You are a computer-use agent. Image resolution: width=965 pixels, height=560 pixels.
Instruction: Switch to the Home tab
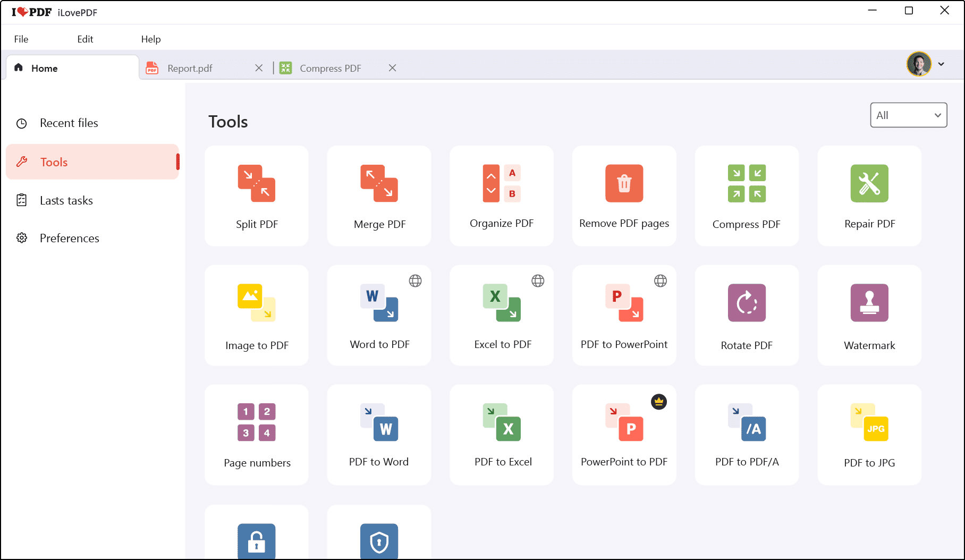pos(73,68)
